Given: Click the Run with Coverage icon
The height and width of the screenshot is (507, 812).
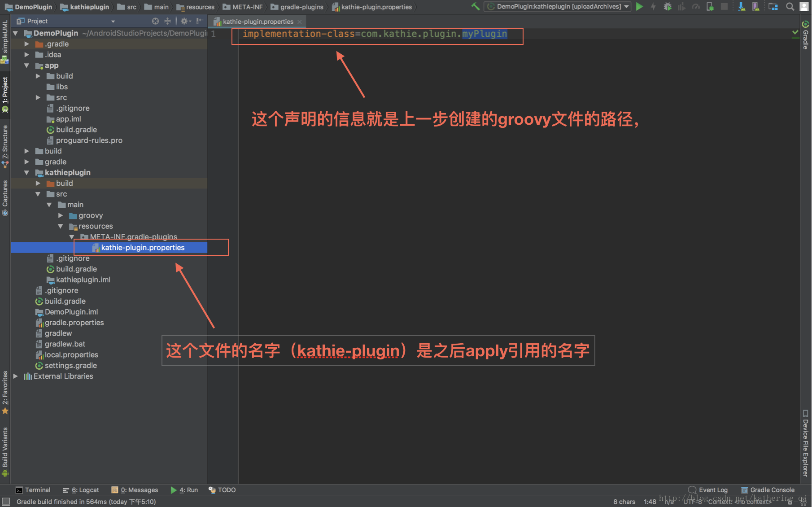Looking at the screenshot, I should click(681, 6).
